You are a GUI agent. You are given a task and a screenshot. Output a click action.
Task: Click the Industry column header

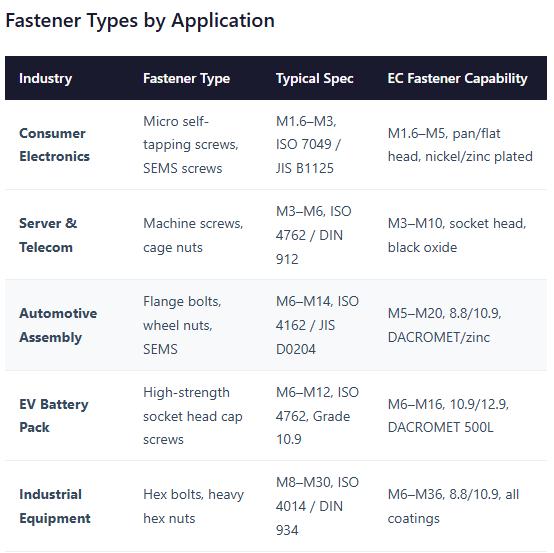click(x=46, y=78)
